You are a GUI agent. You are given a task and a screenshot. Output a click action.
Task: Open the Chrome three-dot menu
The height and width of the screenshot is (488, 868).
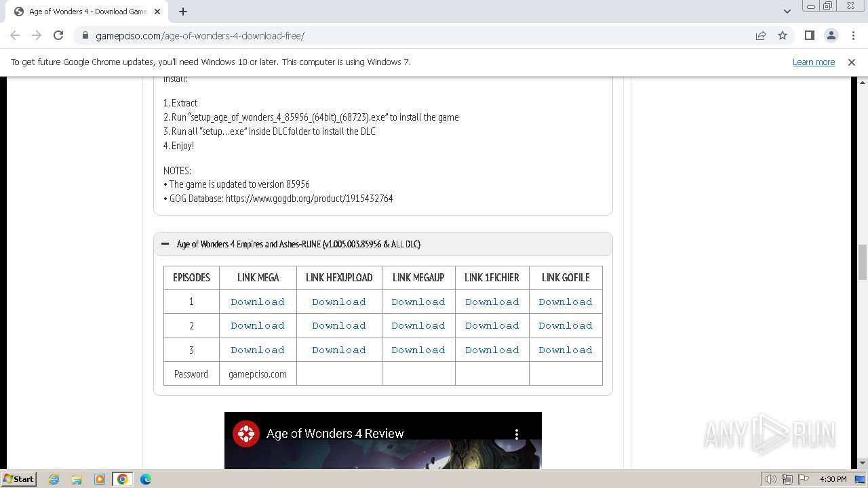click(853, 35)
